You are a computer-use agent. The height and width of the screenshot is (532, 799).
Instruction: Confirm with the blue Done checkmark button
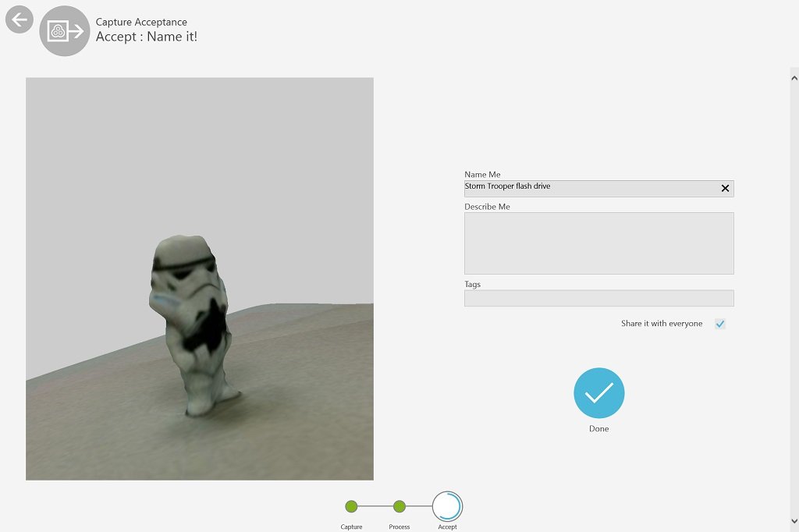coord(599,393)
